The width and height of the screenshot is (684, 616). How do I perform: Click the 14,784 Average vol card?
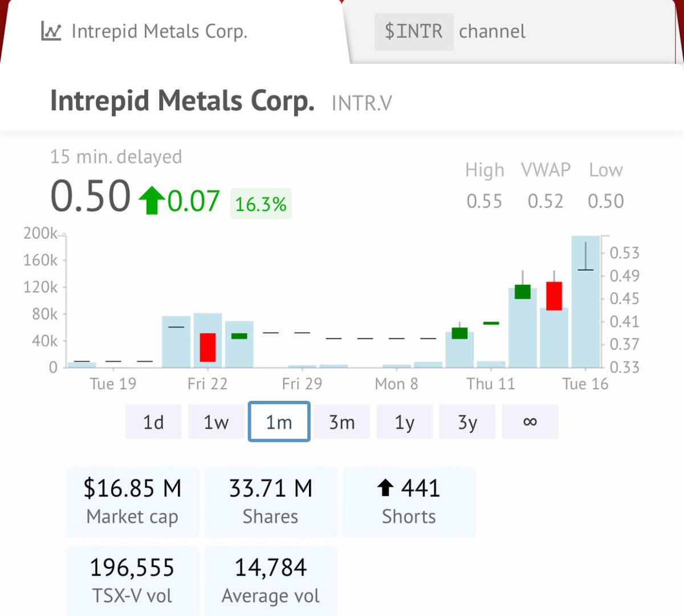(270, 580)
